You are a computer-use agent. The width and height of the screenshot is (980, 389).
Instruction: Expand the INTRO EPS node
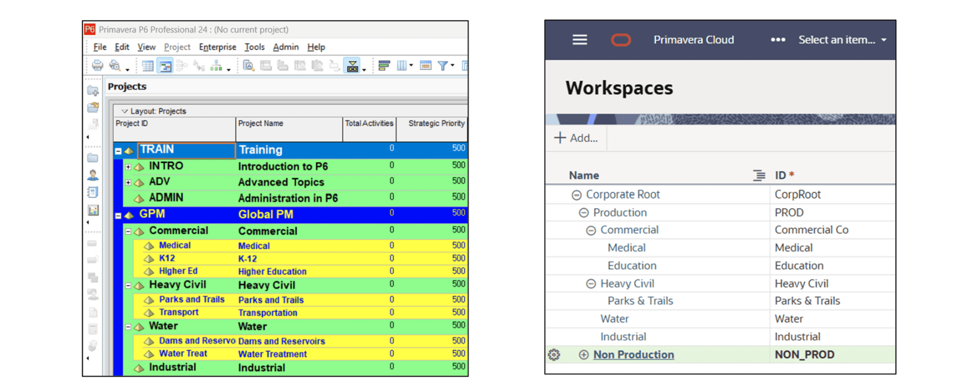coord(128,167)
